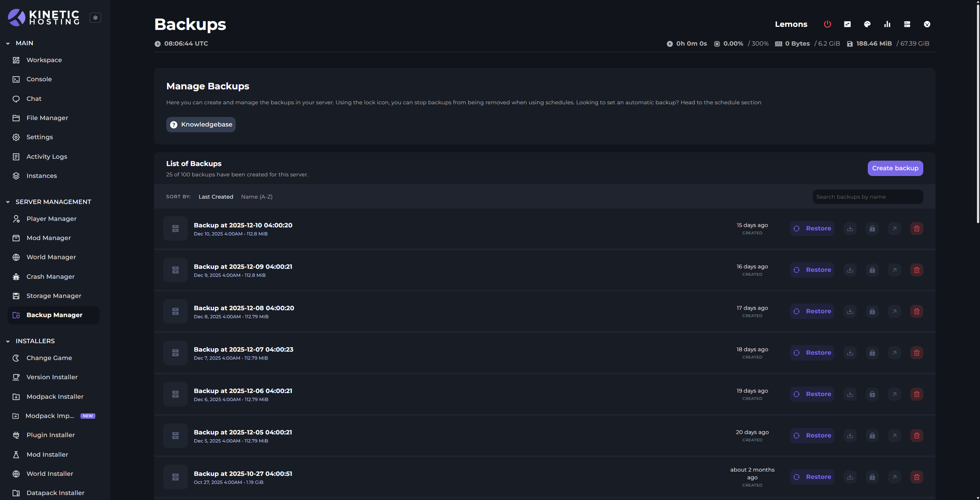The width and height of the screenshot is (980, 500).
Task: Open the account face icon in header
Action: click(x=927, y=24)
